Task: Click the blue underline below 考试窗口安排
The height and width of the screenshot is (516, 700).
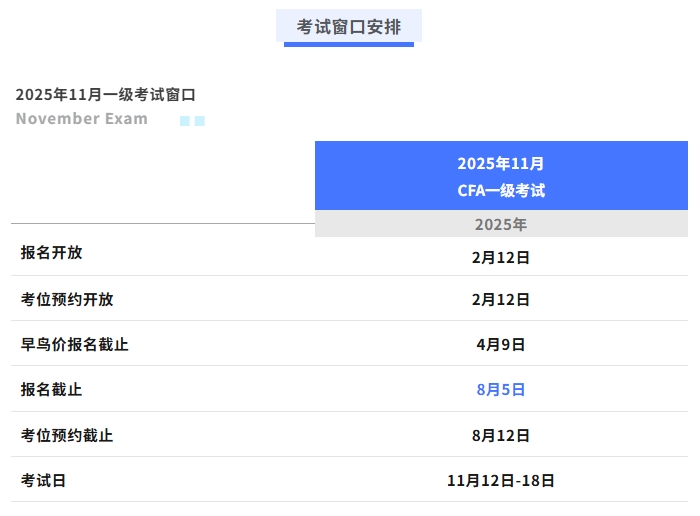Action: [348, 44]
